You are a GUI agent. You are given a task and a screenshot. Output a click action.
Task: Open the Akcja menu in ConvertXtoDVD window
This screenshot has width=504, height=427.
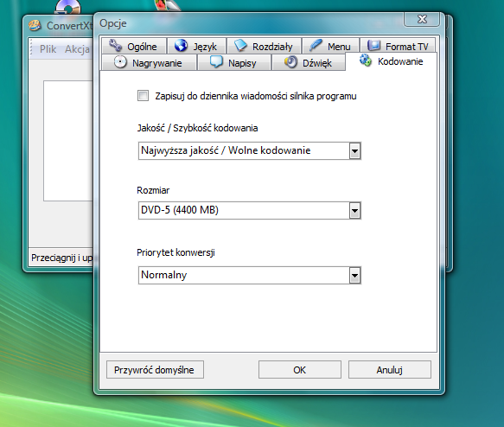[x=77, y=49]
